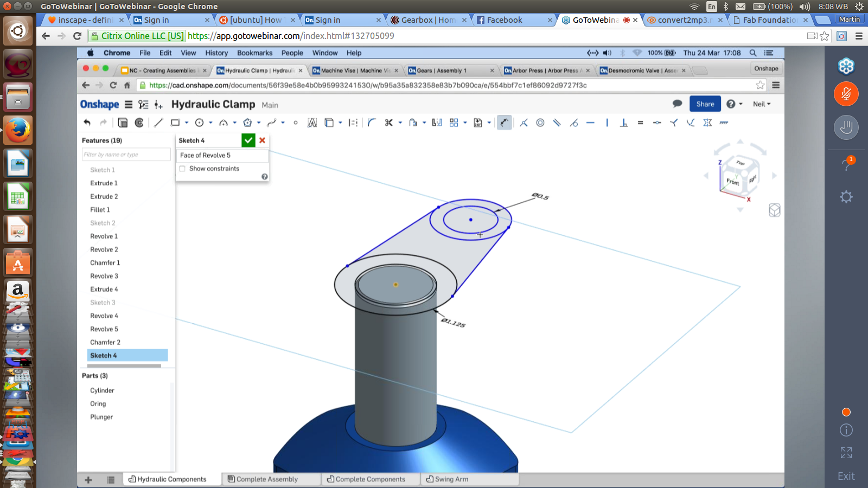This screenshot has height=488, width=868.
Task: Select Revolve 5 in the feature list
Action: tap(104, 329)
